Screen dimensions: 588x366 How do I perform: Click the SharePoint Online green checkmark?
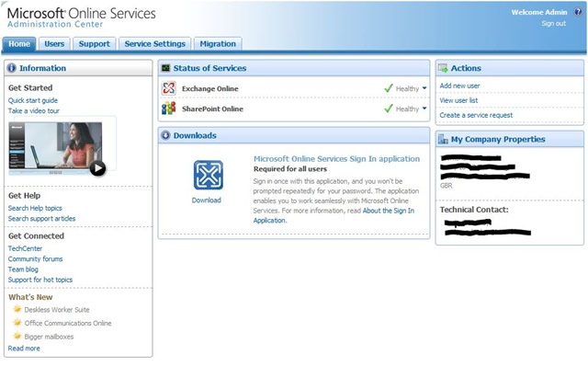pyautogui.click(x=389, y=109)
